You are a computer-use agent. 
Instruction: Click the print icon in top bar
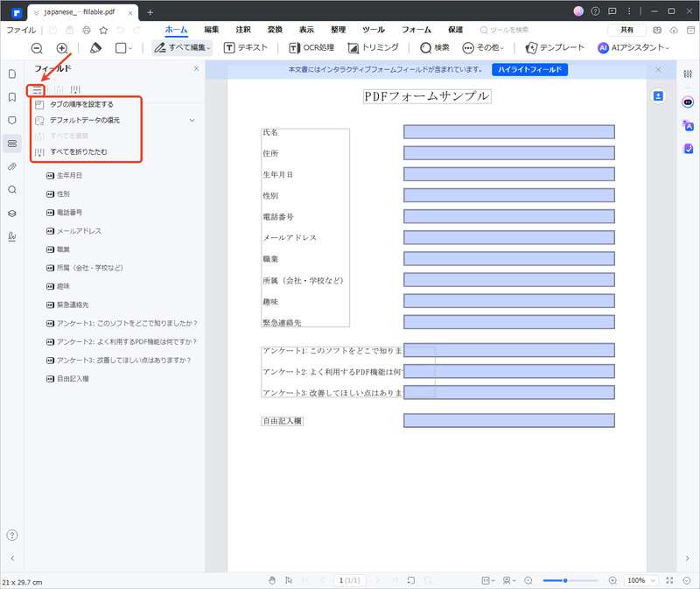(x=87, y=30)
